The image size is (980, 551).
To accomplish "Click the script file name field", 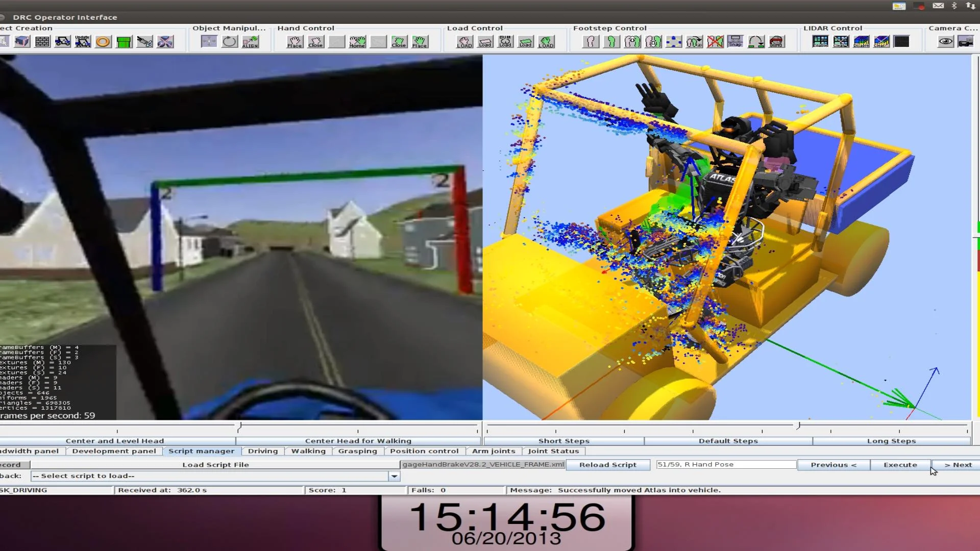I will [x=483, y=464].
